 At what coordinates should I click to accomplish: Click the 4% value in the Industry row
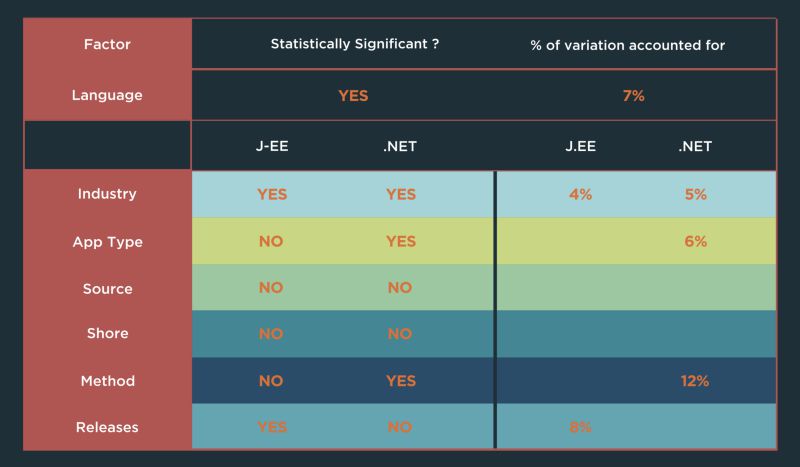tap(580, 194)
